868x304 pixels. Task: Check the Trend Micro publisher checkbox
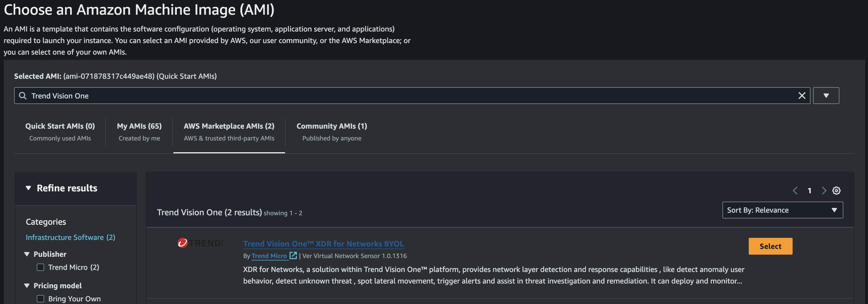(40, 267)
